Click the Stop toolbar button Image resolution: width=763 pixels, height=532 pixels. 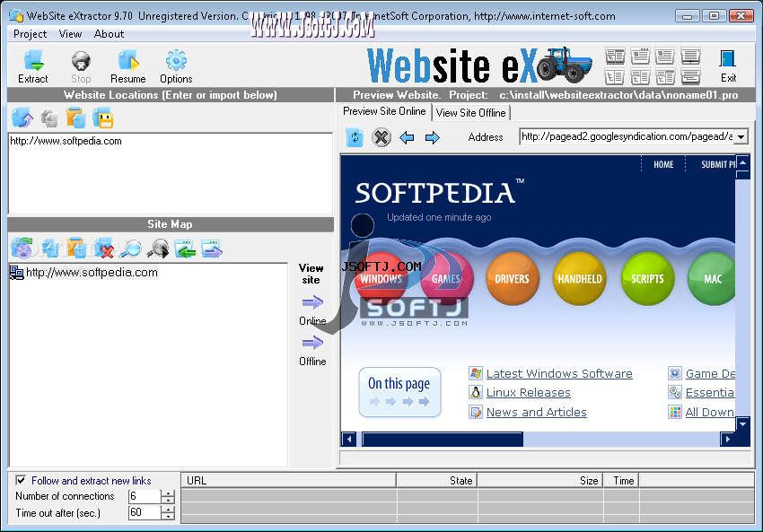(x=81, y=66)
